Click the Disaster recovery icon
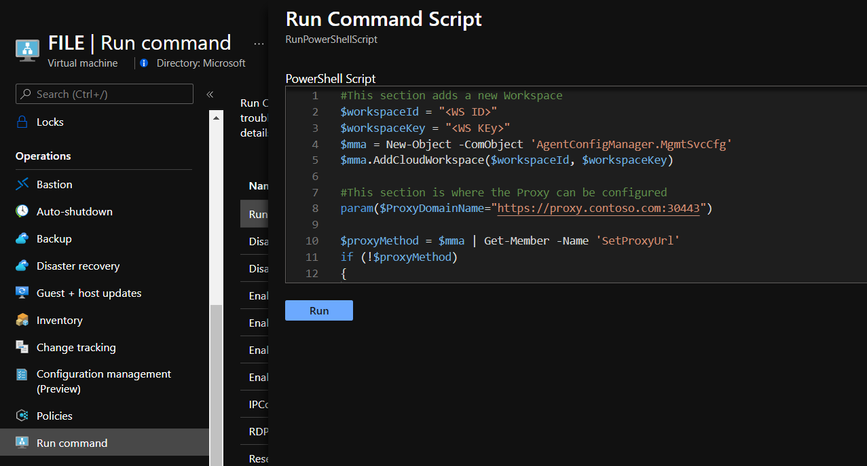867x466 pixels. [22, 266]
